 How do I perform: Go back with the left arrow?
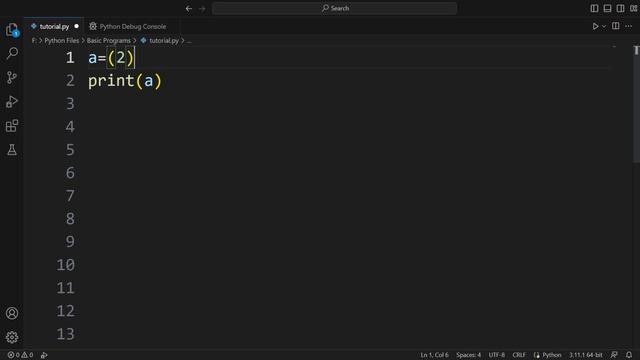[x=189, y=8]
